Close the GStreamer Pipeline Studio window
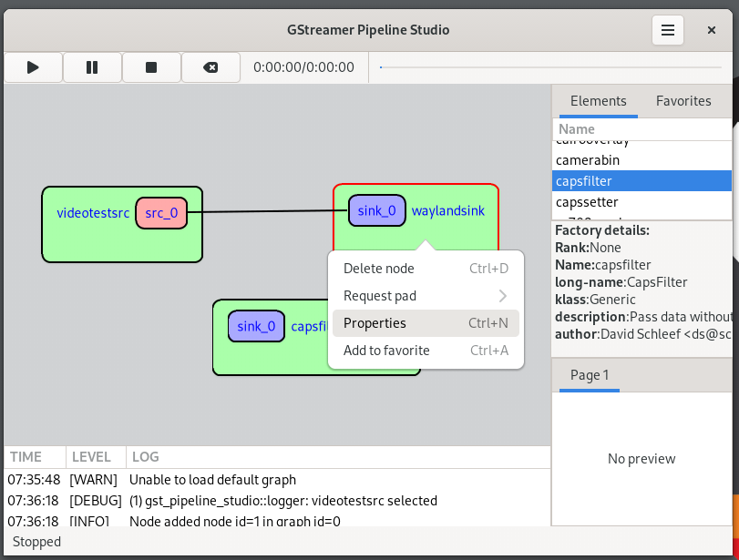 click(711, 30)
